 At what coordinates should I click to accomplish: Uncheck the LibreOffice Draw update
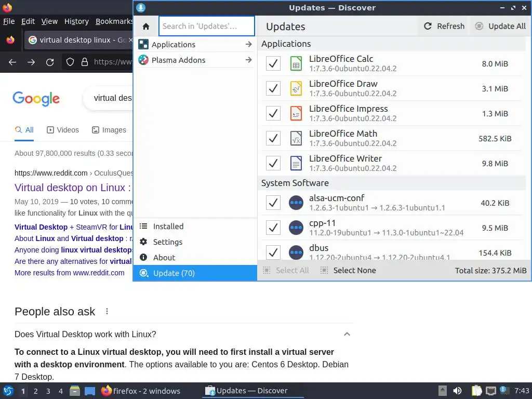273,88
